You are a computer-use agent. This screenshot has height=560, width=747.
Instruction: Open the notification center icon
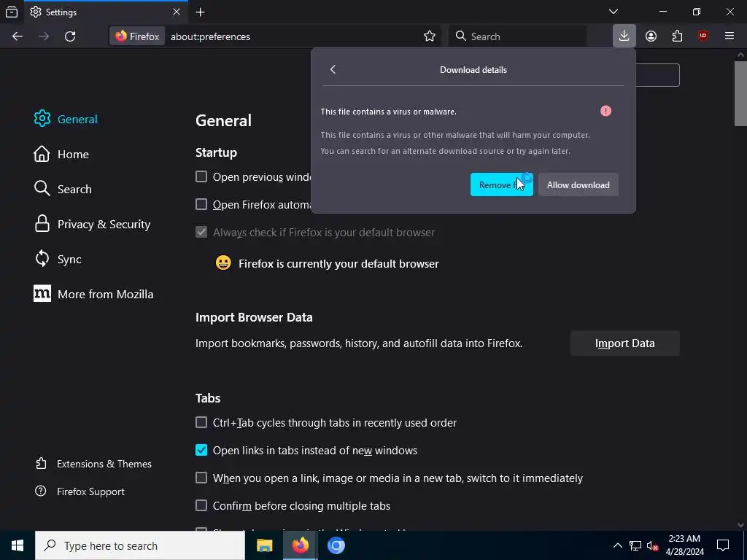[723, 545]
